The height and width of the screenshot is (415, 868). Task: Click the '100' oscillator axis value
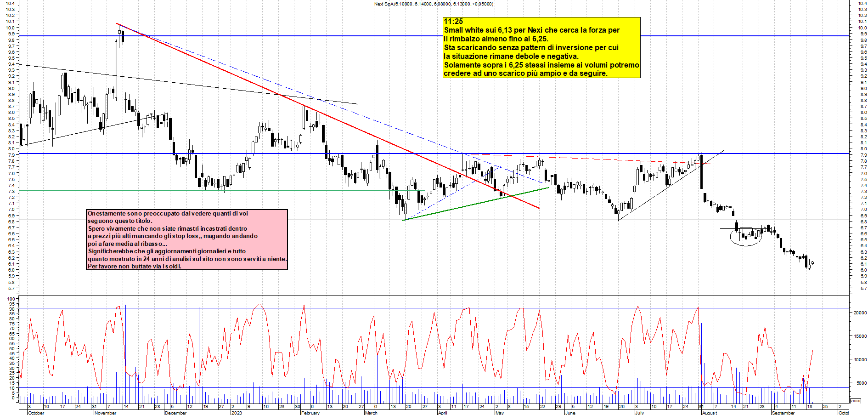11,299
